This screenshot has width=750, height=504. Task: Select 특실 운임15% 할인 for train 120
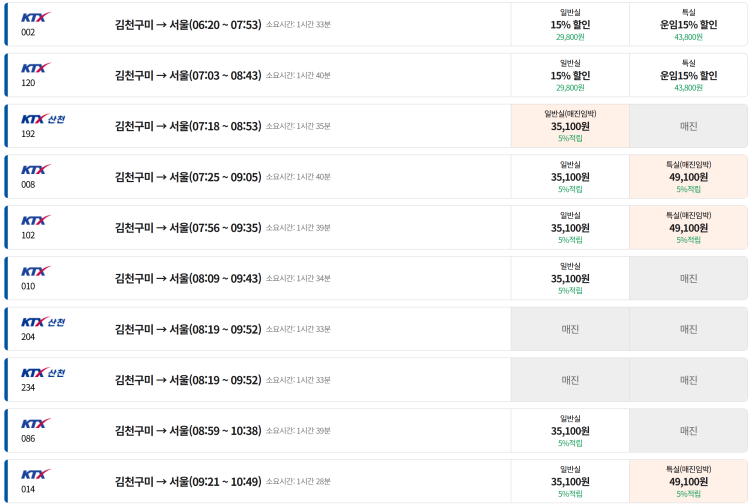click(x=688, y=75)
